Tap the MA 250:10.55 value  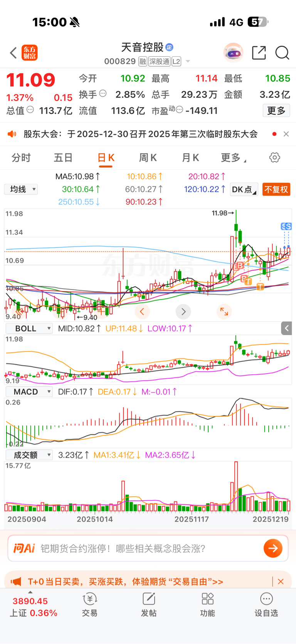click(x=79, y=202)
